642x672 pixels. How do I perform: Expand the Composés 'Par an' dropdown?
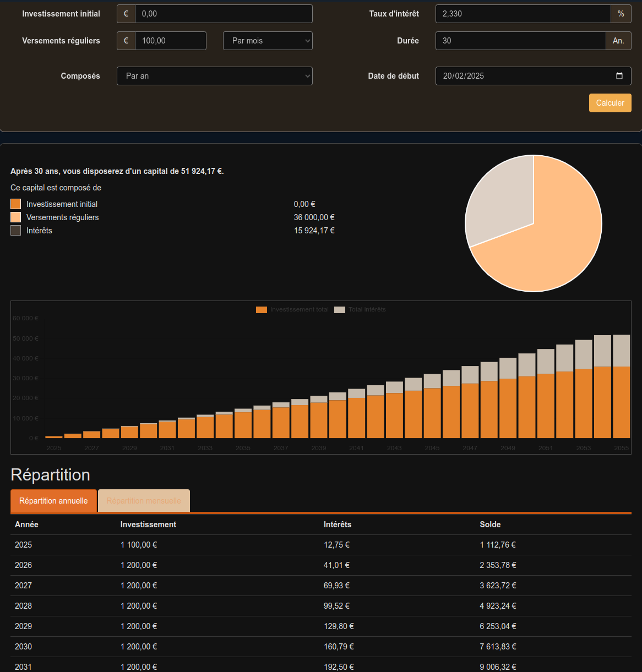(x=214, y=76)
